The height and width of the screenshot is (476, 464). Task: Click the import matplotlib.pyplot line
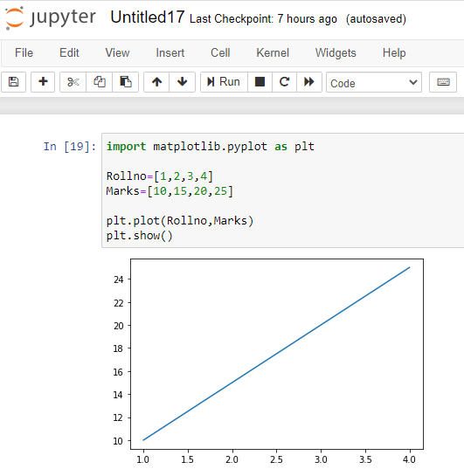[x=210, y=147]
